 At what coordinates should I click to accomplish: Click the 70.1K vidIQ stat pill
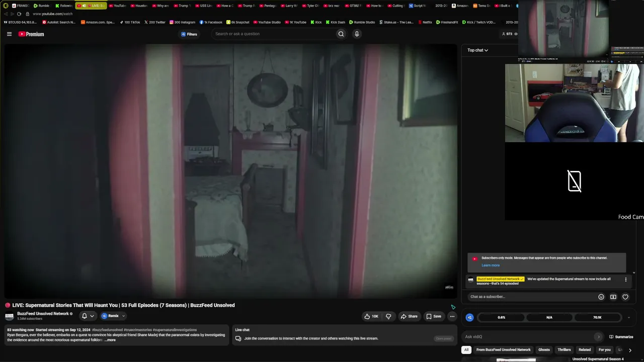pos(597,318)
